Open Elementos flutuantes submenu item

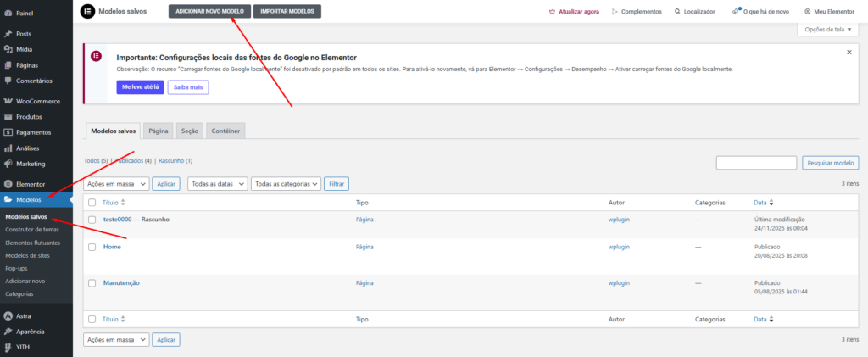(33, 243)
